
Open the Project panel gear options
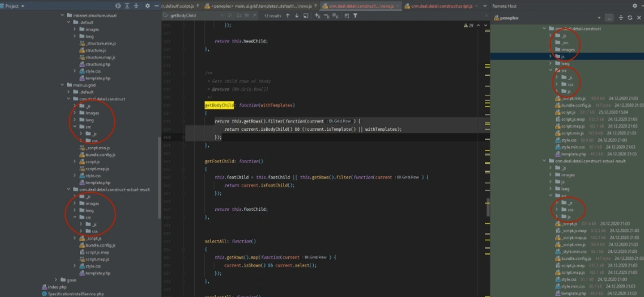(148, 6)
